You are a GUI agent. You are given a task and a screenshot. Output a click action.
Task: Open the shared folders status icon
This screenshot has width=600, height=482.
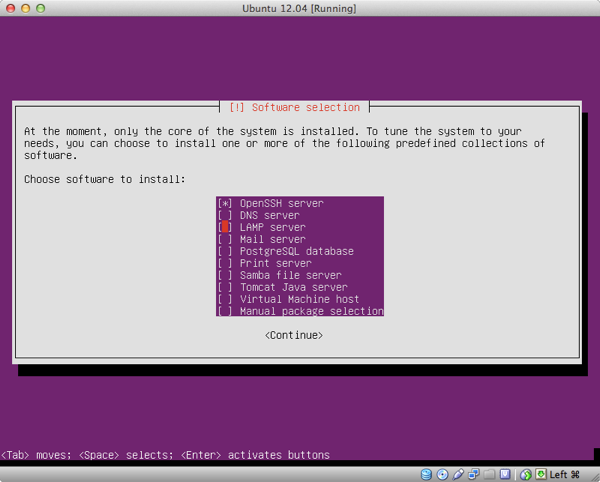point(490,473)
